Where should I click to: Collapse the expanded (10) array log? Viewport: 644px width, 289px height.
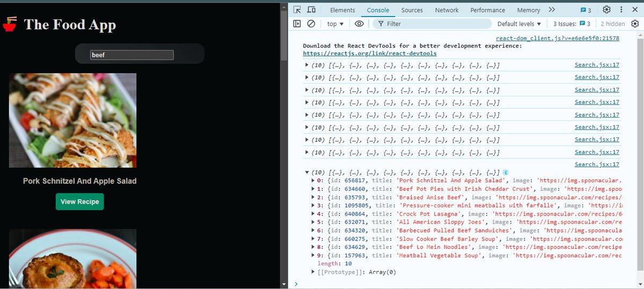click(307, 172)
